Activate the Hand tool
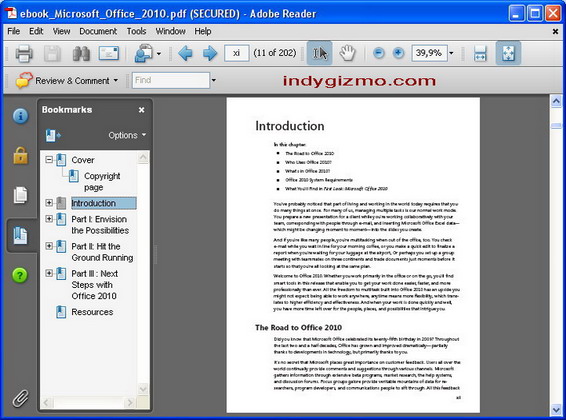 coord(347,53)
